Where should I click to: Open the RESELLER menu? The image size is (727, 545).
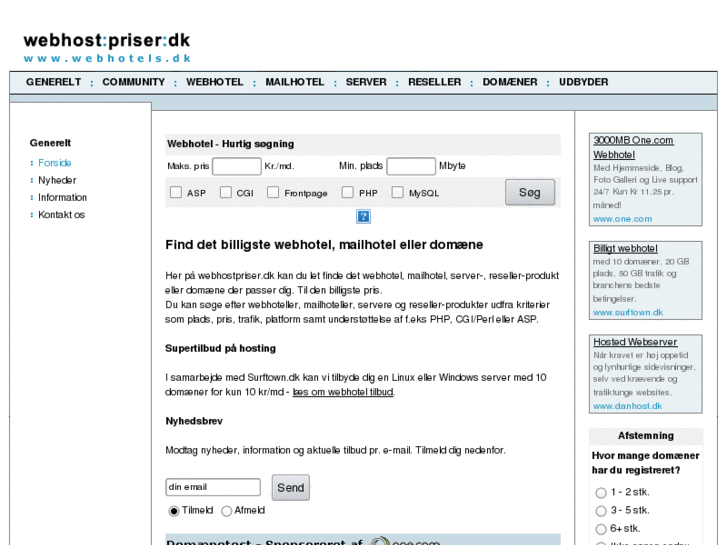click(434, 82)
